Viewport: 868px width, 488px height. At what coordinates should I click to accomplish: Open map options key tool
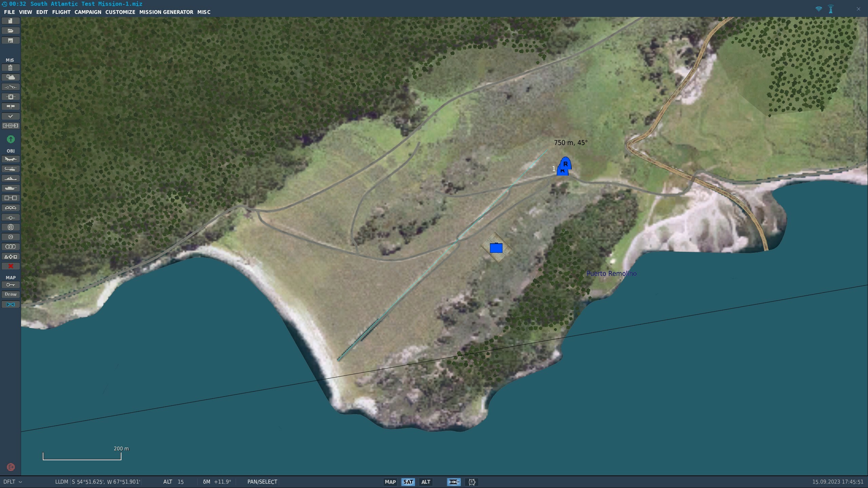pyautogui.click(x=11, y=285)
